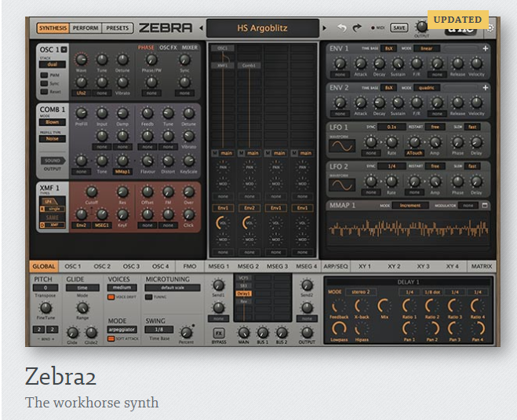Open the COMB 1 prefill type Noise dropdown

pos(53,139)
